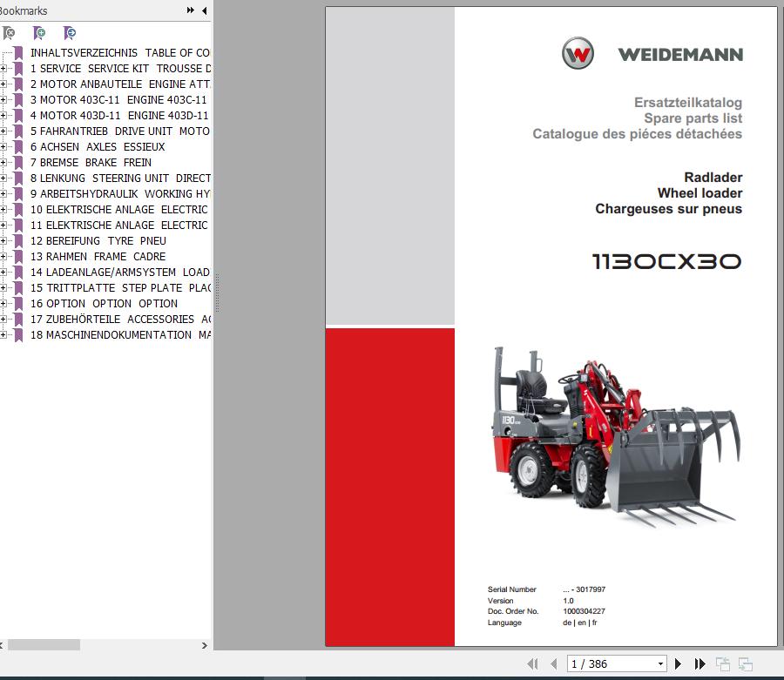Click horizontal scrollbar thumb in Bookmarks panel

coord(44,645)
